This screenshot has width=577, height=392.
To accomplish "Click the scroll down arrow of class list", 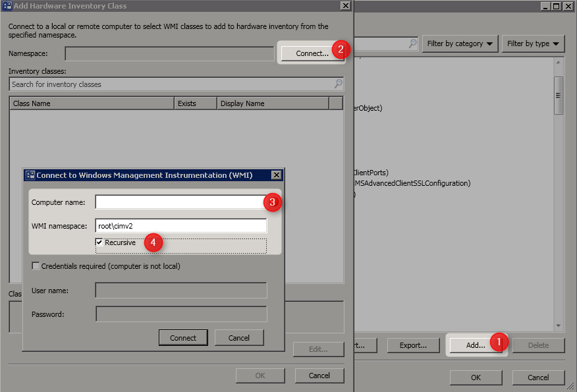I will click(x=559, y=325).
